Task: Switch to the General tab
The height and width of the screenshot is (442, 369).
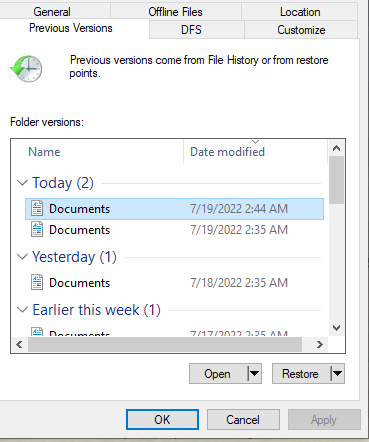Action: point(52,12)
